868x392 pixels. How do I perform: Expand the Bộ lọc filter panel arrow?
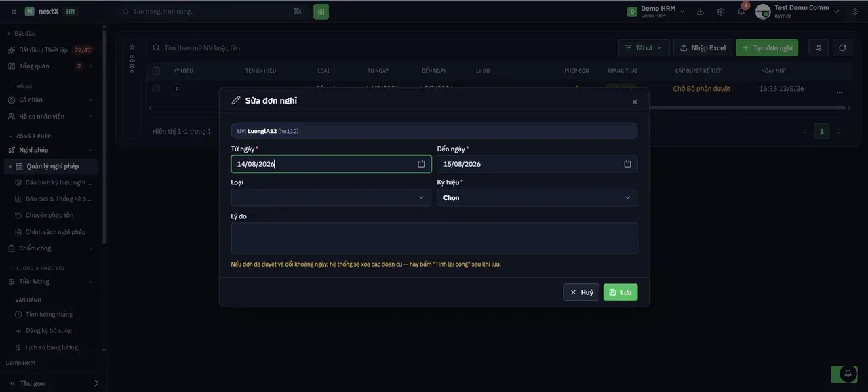(132, 47)
